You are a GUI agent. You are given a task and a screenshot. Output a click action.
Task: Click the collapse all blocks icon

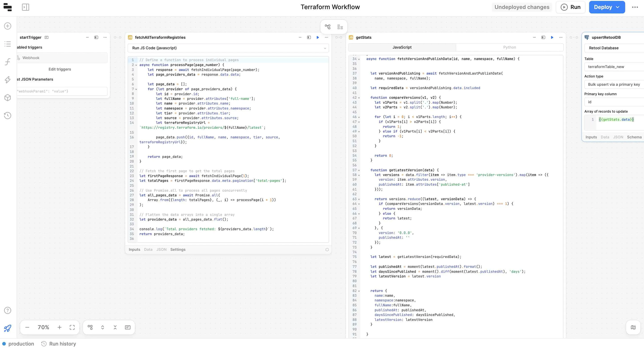[x=115, y=327]
